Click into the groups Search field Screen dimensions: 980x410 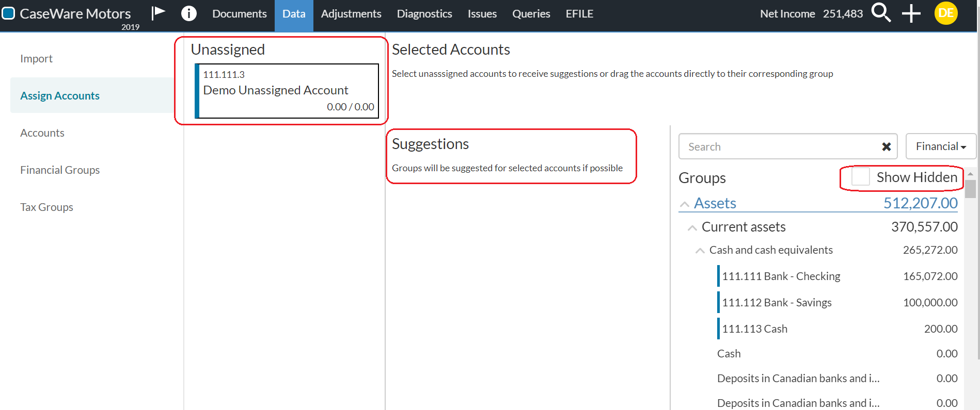click(x=780, y=147)
